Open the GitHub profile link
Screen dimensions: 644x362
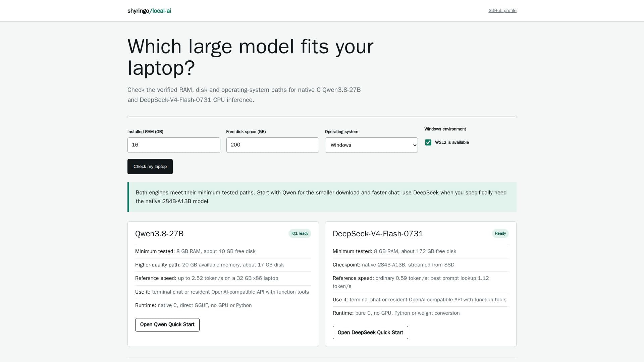(502, 11)
